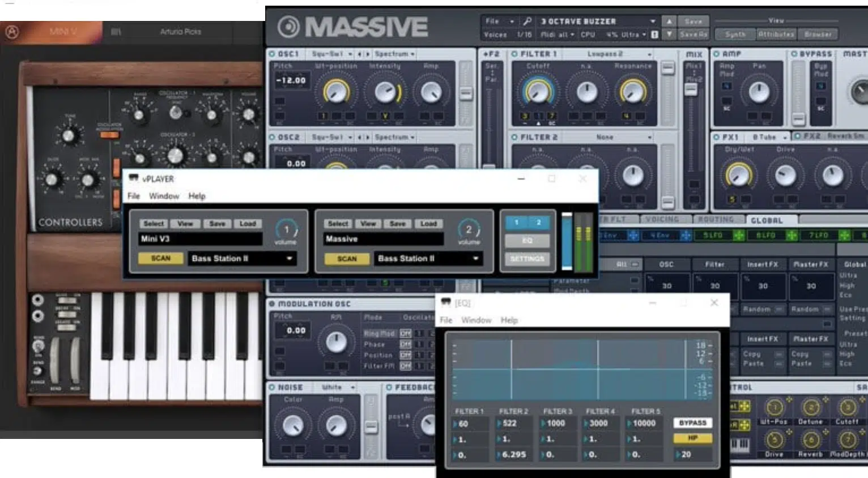Viewport: 868px width, 478px height.
Task: Click Load button for Massive slot
Action: pos(428,224)
